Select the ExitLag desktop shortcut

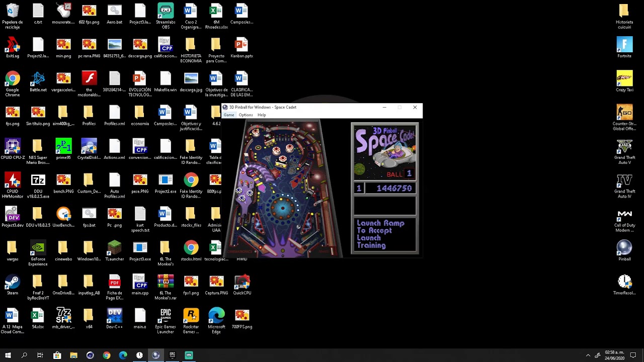(13, 48)
